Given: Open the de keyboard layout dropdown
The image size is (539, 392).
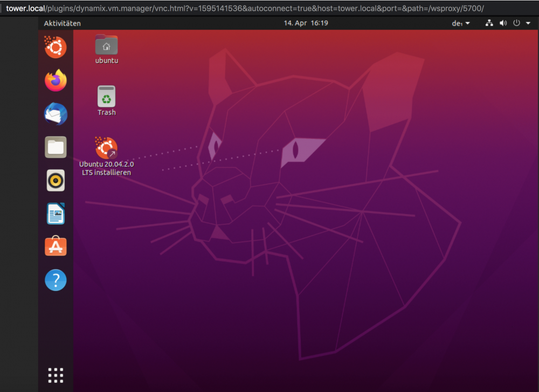Looking at the screenshot, I should [461, 23].
